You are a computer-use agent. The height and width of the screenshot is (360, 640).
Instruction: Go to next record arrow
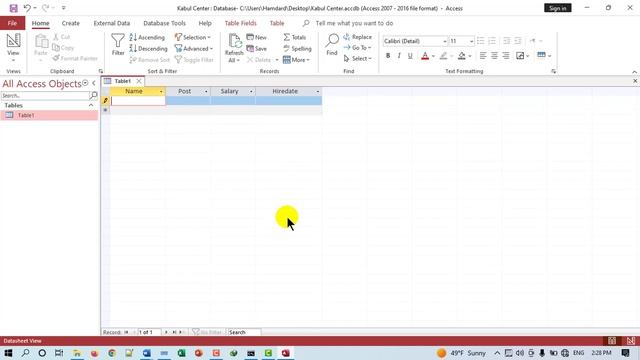coord(166,332)
